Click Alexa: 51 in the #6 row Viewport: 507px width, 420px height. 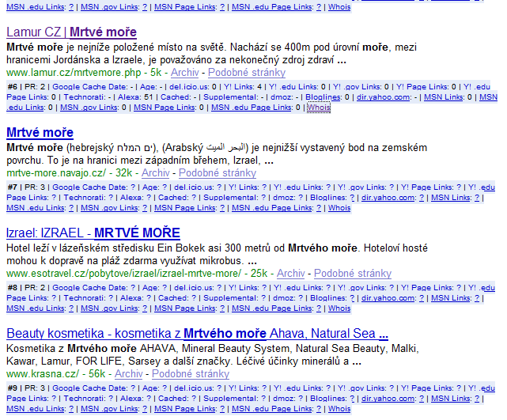click(134, 97)
